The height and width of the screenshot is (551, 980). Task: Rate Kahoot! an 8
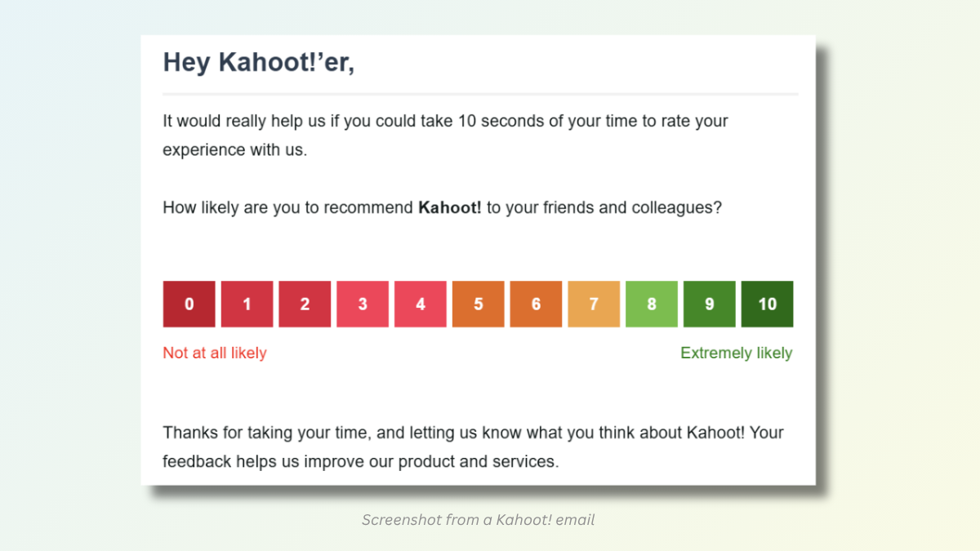(x=652, y=304)
